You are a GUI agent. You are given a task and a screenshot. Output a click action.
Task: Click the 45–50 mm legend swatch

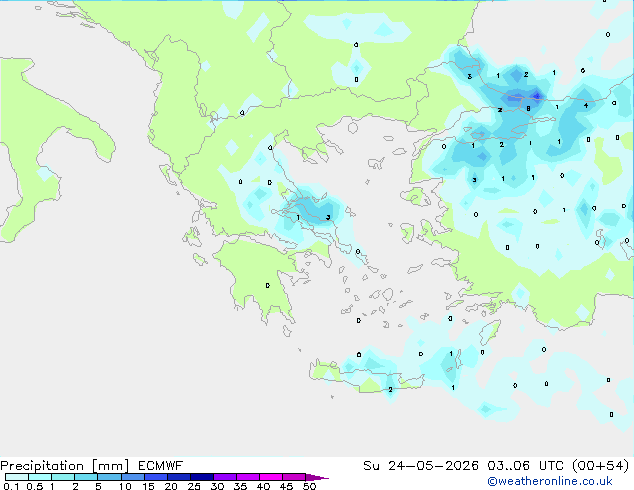click(294, 477)
